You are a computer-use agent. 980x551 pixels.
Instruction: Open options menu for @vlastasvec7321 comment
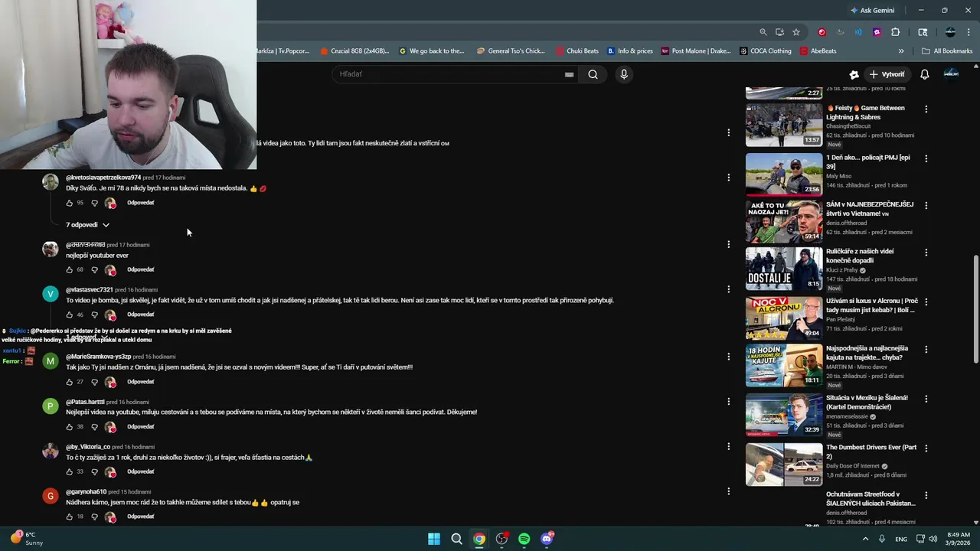728,289
